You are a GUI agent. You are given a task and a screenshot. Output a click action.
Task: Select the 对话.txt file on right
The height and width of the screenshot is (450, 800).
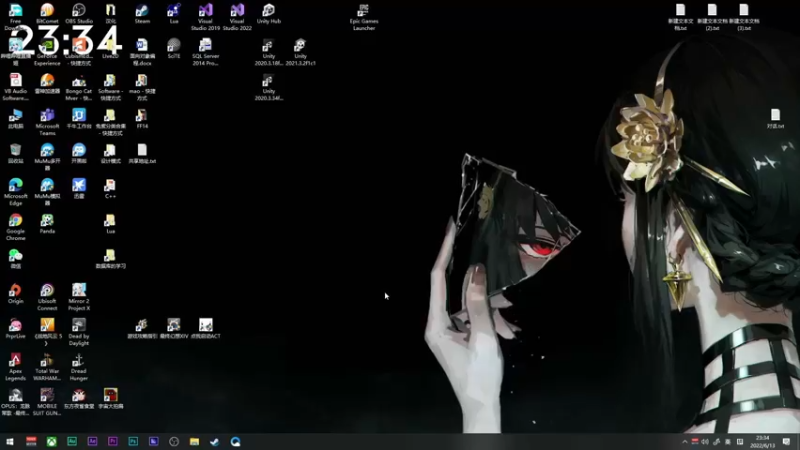(x=775, y=119)
